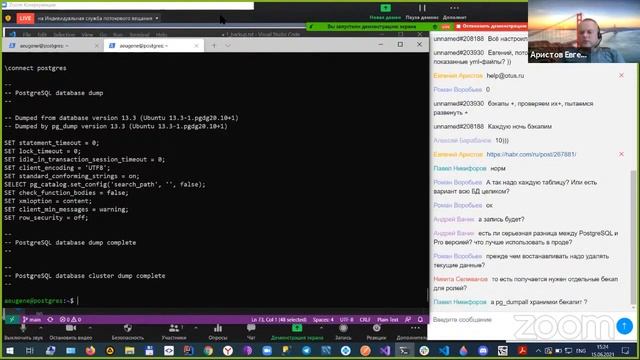This screenshot has width=640, height=360.
Task: Change the Plain Text language mode
Action: click(x=387, y=320)
